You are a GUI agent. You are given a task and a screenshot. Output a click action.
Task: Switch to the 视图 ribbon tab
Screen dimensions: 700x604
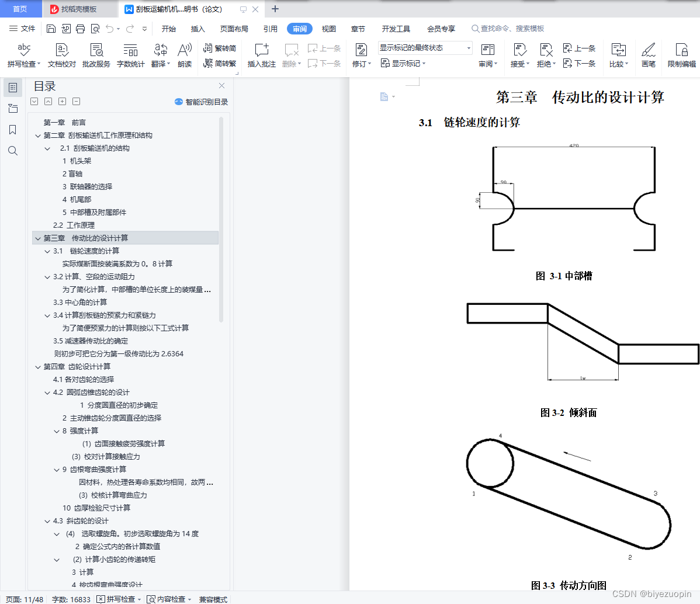coord(328,28)
